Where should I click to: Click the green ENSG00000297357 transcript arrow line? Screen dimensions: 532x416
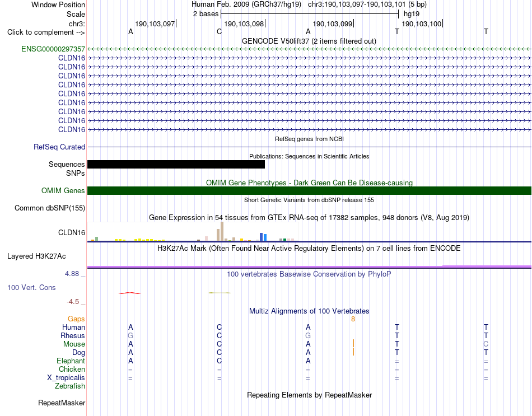pos(309,49)
